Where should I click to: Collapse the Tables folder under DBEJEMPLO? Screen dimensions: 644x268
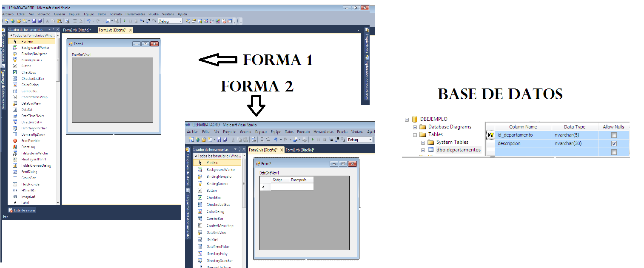pyautogui.click(x=415, y=135)
